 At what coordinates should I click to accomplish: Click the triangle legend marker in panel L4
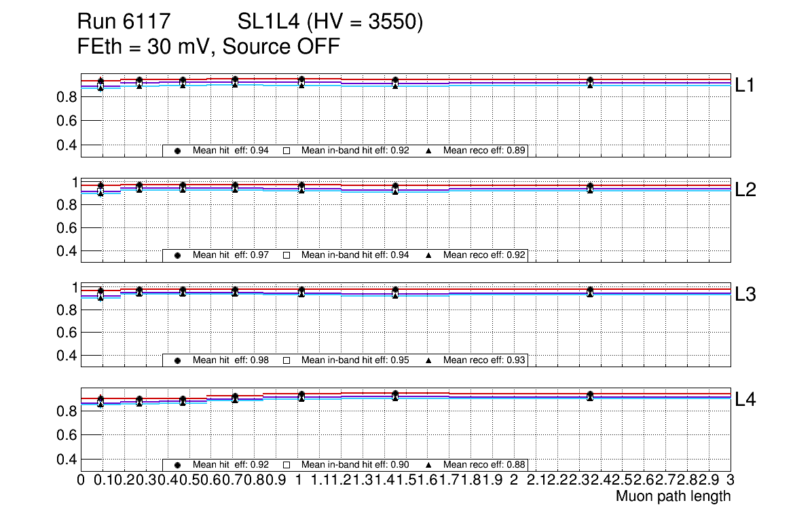coord(429,465)
